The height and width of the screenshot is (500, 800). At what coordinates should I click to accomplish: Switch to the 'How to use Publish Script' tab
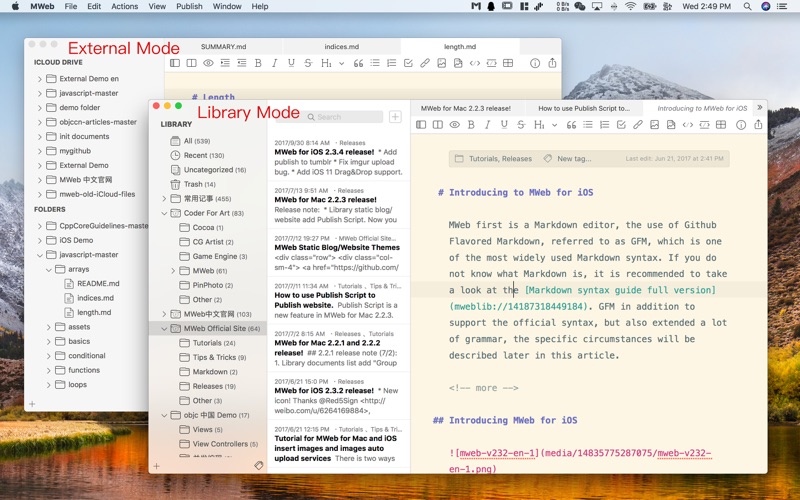tap(584, 107)
